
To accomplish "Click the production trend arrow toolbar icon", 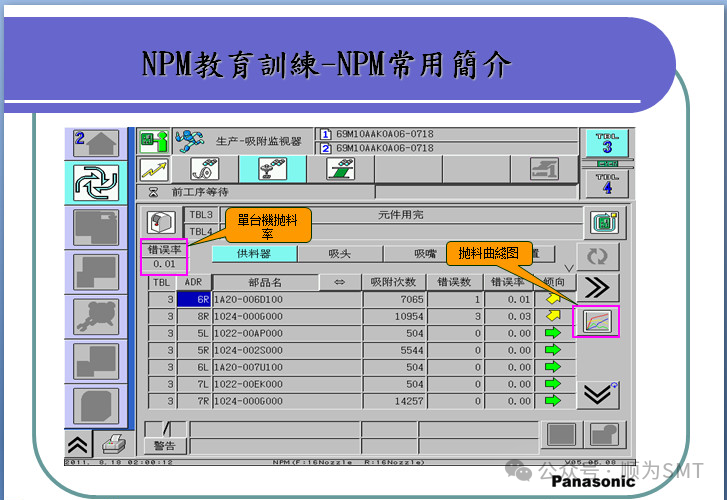I will [x=153, y=169].
